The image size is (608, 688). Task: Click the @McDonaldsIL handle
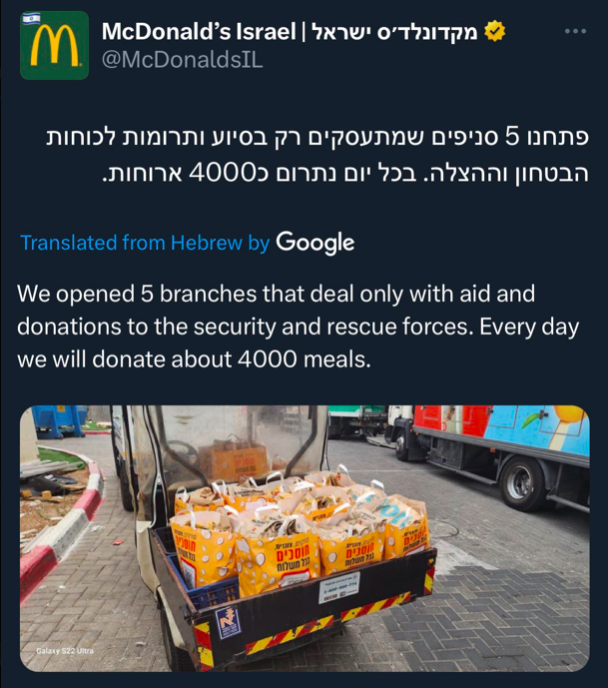[x=182, y=60]
